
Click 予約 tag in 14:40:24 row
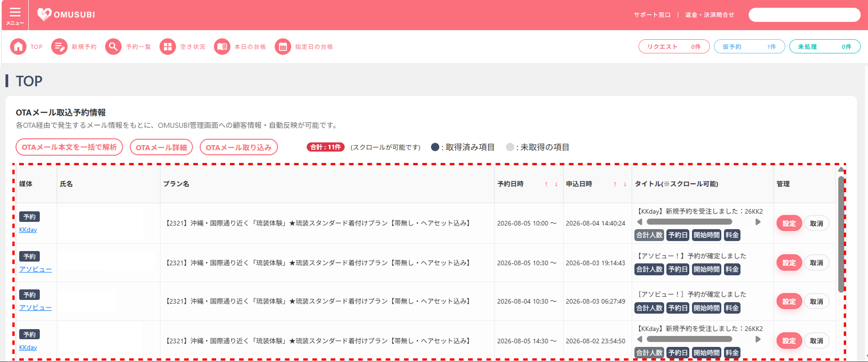coord(29,217)
